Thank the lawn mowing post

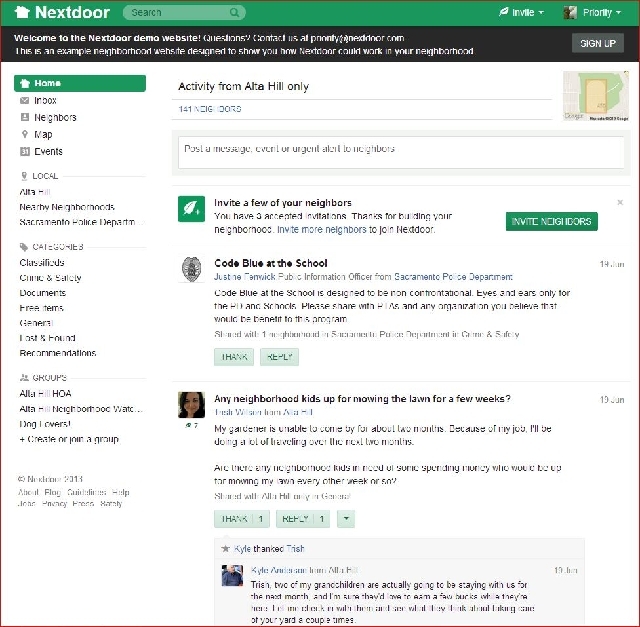tap(242, 519)
